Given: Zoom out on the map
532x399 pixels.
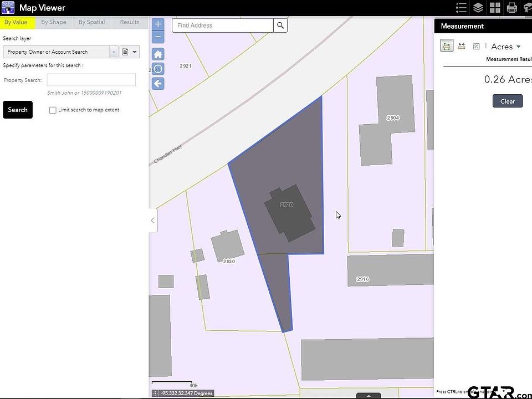Looking at the screenshot, I should (x=158, y=37).
